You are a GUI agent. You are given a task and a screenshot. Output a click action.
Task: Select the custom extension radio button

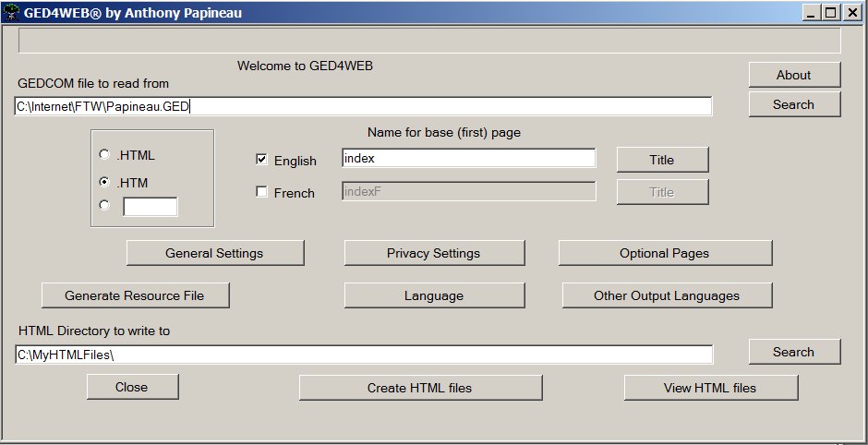click(104, 205)
